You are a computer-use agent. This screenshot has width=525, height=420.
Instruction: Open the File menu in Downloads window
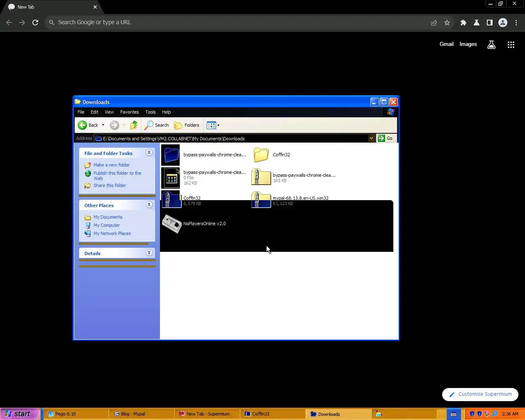[x=81, y=112]
